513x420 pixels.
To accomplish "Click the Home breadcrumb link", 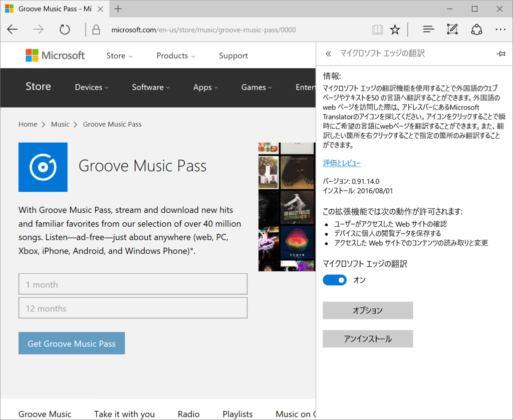I will click(28, 124).
